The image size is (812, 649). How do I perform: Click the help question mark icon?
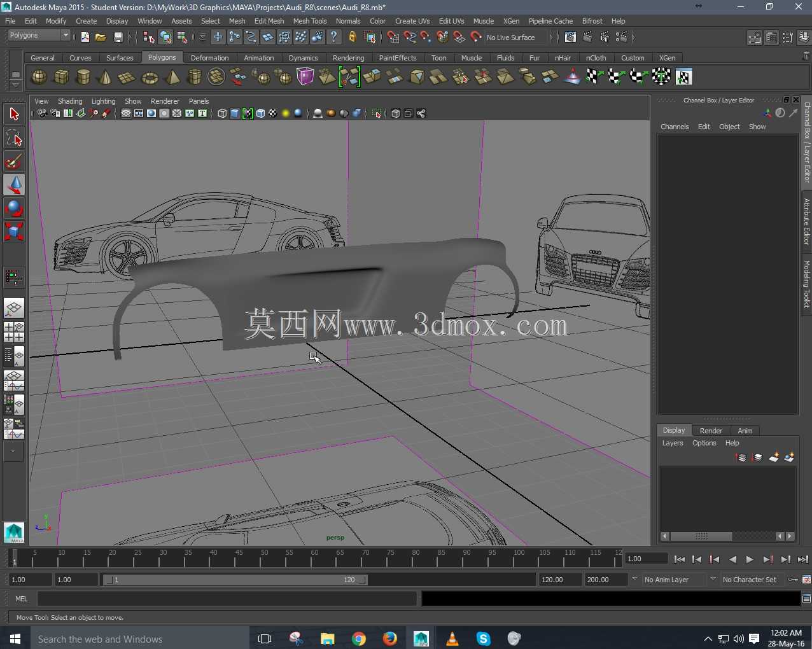[334, 38]
